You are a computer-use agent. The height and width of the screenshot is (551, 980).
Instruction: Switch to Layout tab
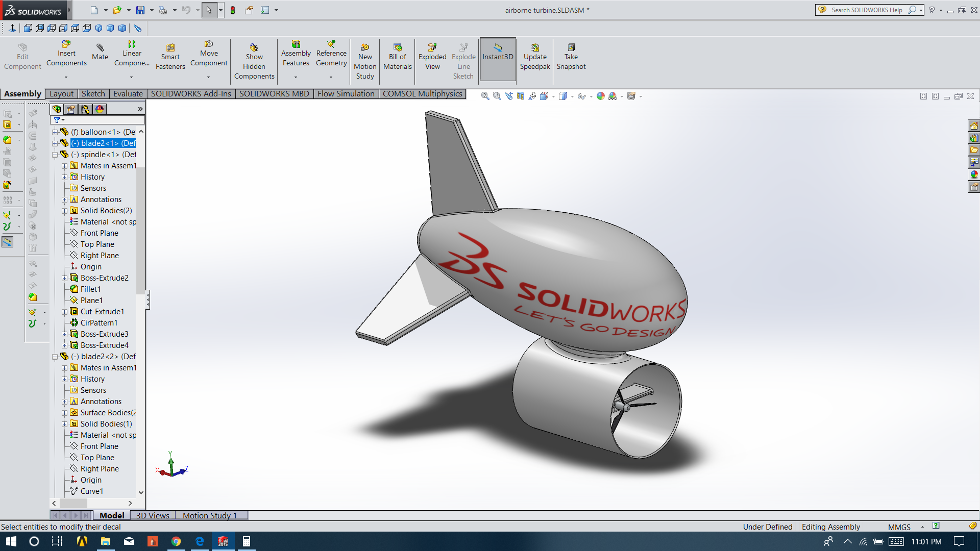click(62, 94)
